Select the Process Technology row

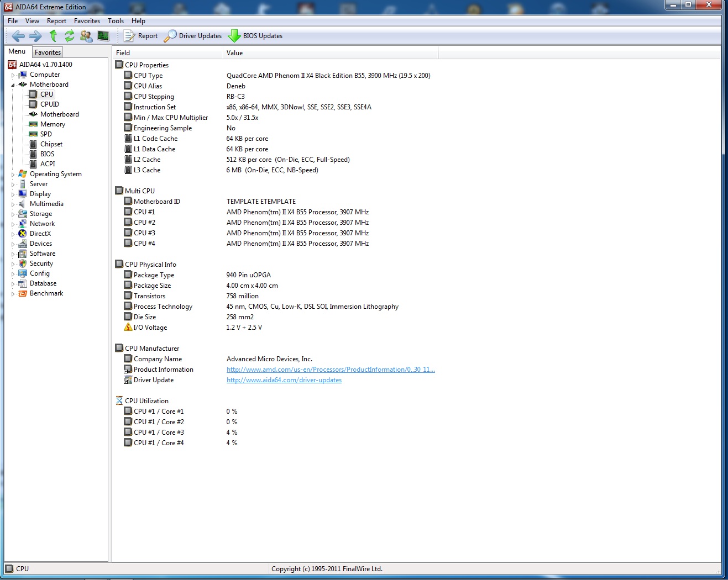tap(261, 307)
